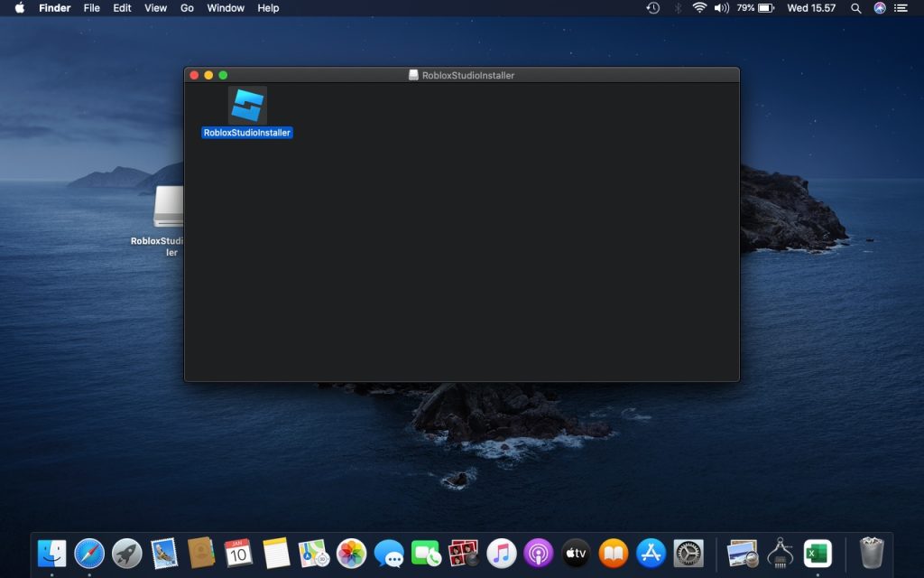Open the File menu
The image size is (924, 578).
[91, 7]
